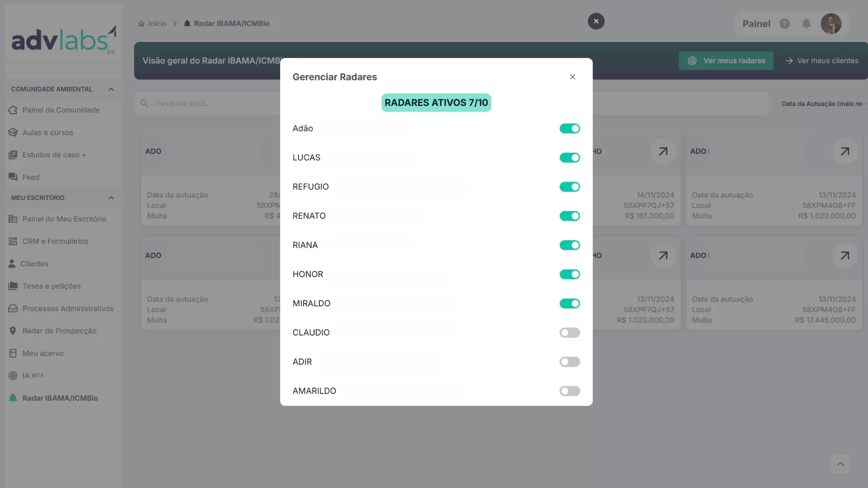Open card arrow beside 13/11/2024 R$ 17.445.000,00
Viewport: 868px width, 488px height.
tap(844, 256)
